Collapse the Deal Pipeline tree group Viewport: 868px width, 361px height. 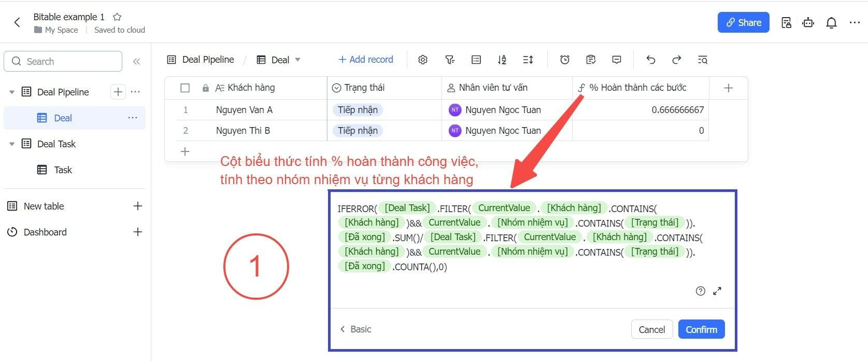tap(12, 92)
